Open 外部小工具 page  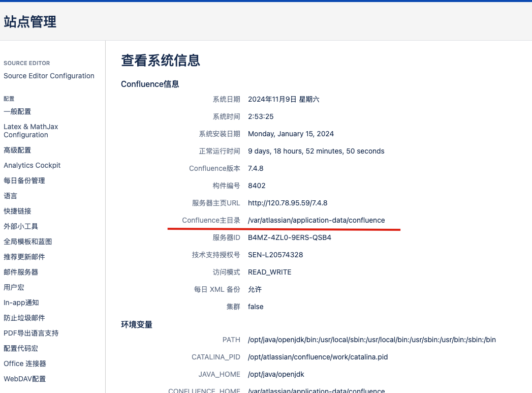tap(21, 226)
